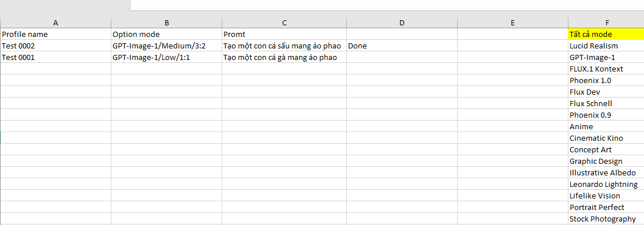The height and width of the screenshot is (225, 644).
Task: Click cell containing 'GPT-Image-1/Low/1:1'
Action: 166,58
